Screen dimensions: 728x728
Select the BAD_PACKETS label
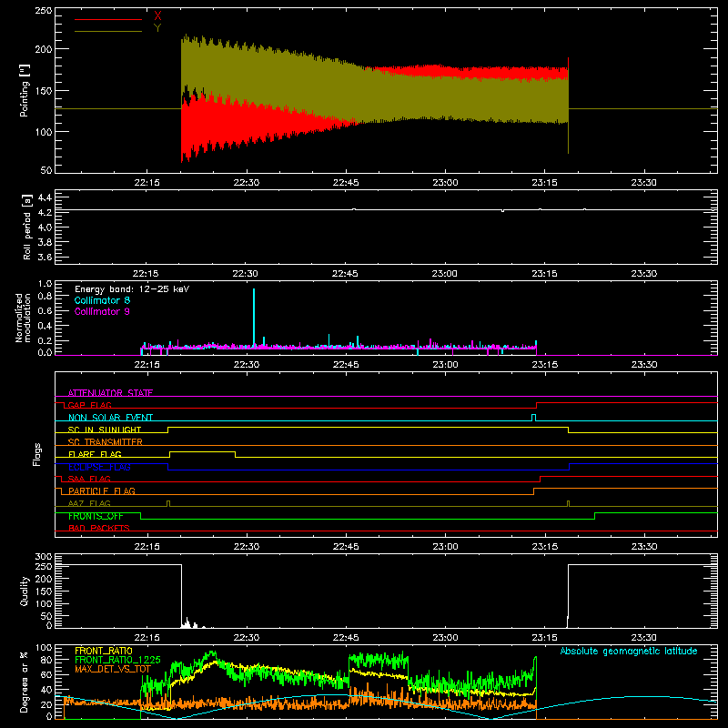click(x=99, y=528)
